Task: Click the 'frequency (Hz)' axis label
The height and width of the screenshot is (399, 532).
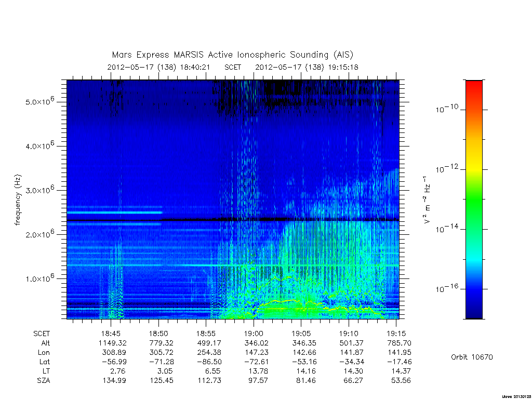Action: click(18, 200)
